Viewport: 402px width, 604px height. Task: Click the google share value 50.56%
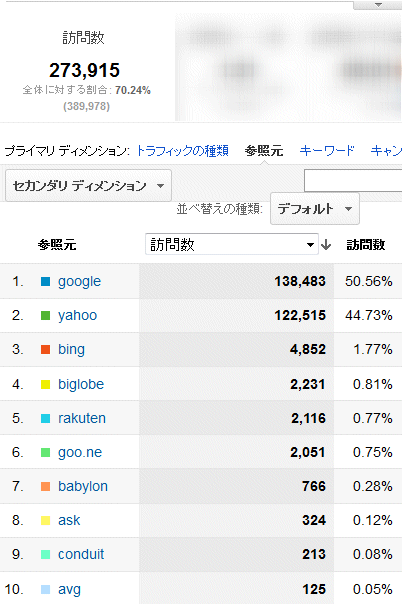[368, 281]
